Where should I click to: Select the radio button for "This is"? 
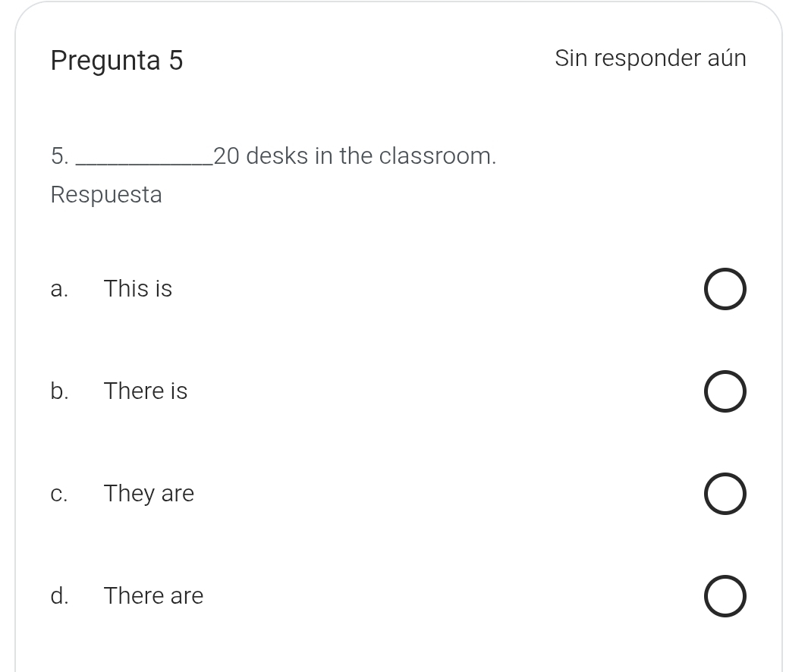coord(725,289)
